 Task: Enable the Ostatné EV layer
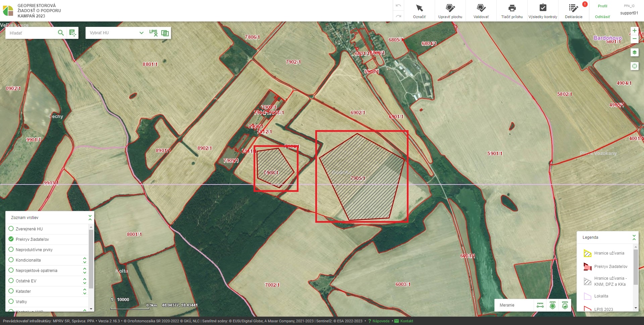(11, 281)
